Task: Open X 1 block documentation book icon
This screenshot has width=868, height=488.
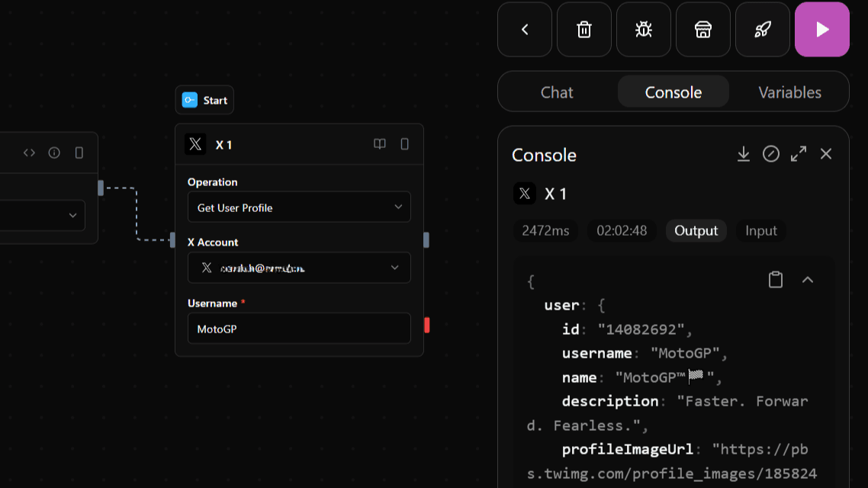Action: pyautogui.click(x=379, y=144)
